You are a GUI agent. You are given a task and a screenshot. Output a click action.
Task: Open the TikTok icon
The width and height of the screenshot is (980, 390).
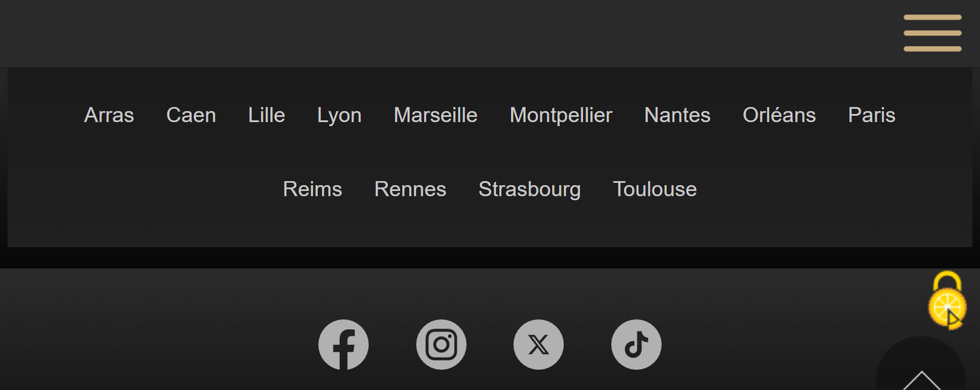click(x=636, y=345)
